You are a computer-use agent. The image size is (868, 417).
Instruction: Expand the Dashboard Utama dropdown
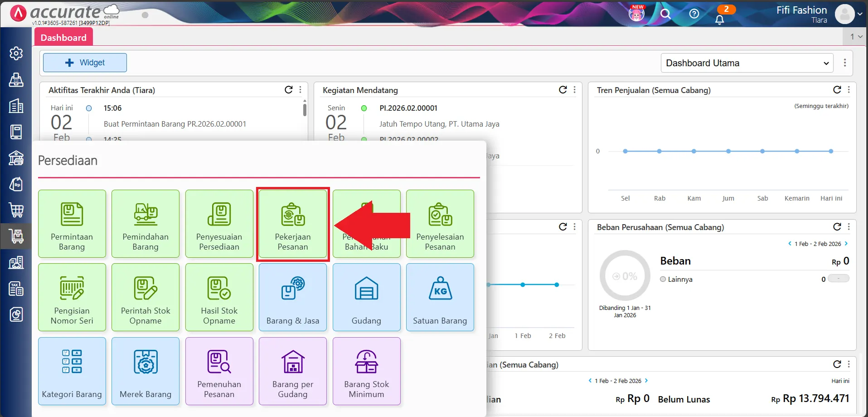747,63
